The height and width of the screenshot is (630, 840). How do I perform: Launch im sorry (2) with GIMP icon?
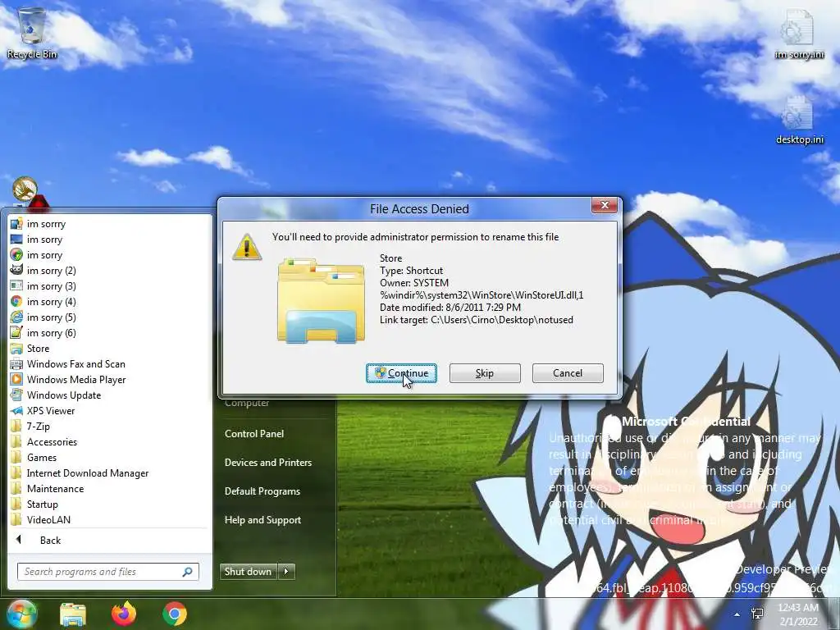43,271
